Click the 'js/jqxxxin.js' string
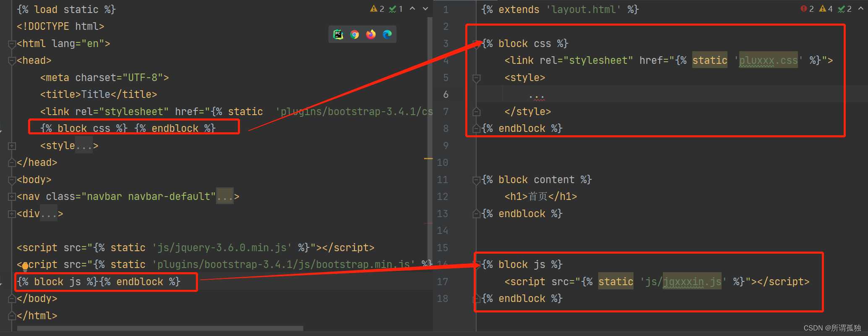Viewport: 868px width, 336px height. [683, 282]
